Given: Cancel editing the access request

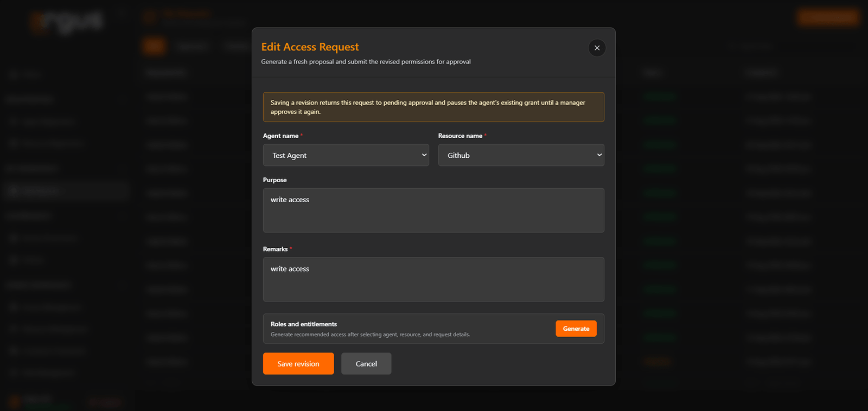Looking at the screenshot, I should click(x=366, y=364).
